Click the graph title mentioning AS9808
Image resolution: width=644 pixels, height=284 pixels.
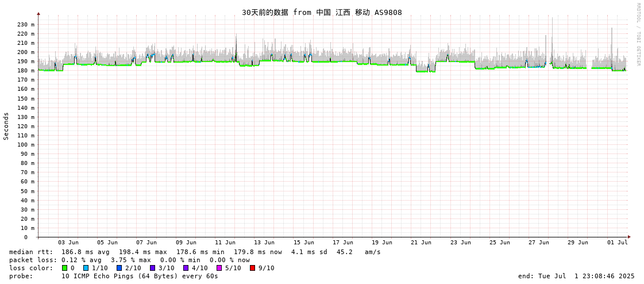(322, 13)
